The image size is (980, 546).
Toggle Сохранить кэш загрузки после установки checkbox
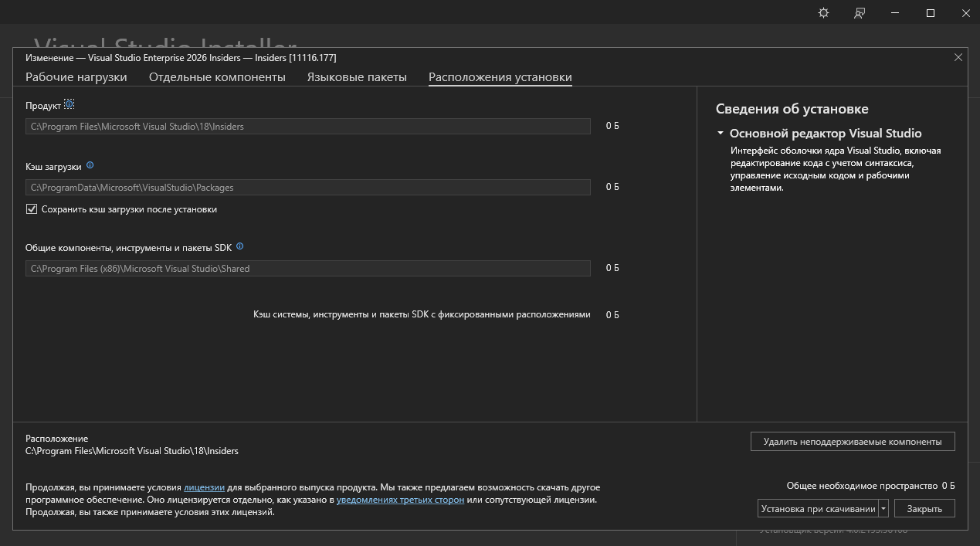coord(32,209)
